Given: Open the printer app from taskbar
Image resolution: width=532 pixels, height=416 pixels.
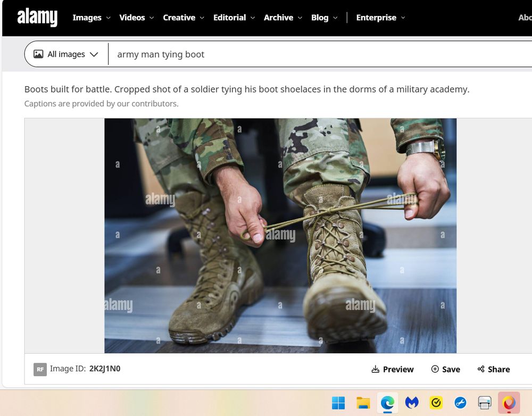Looking at the screenshot, I should coord(485,403).
